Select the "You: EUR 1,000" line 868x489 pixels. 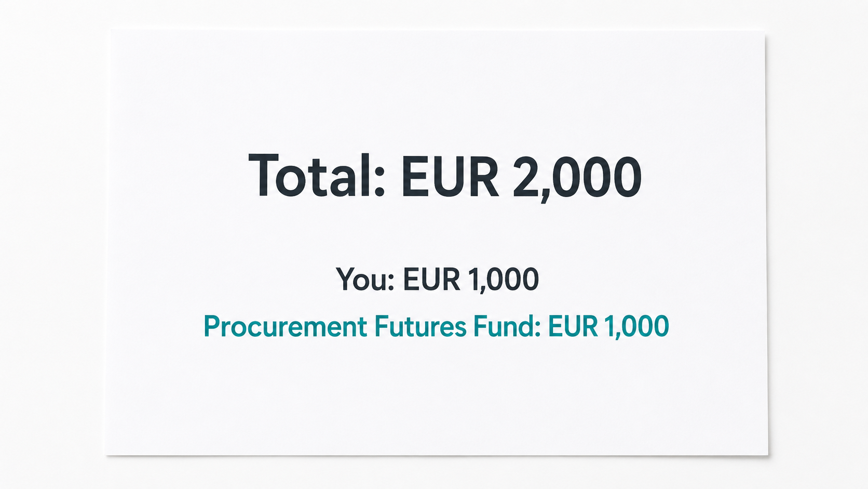coord(438,280)
